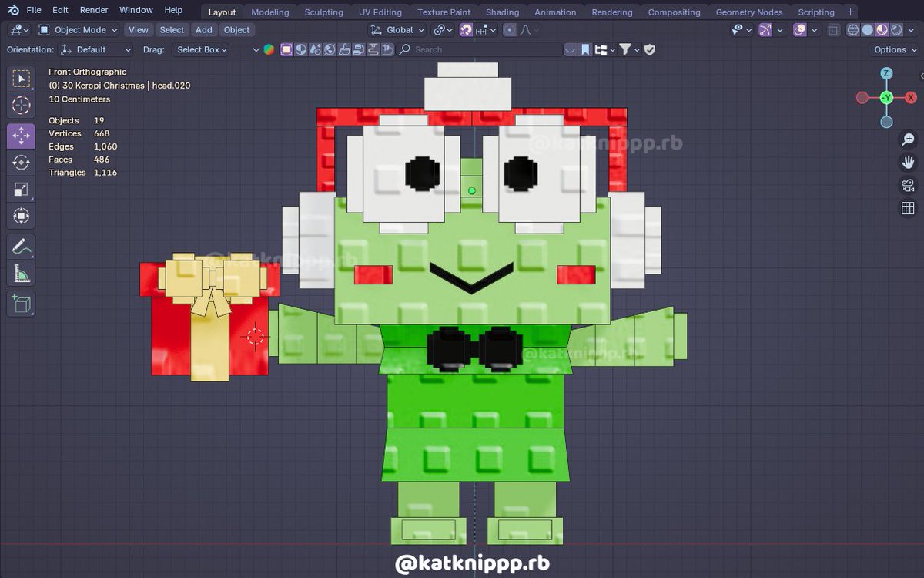Screen dimensions: 924x578
Task: Open the Drag Select Box dropdown
Action: pyautogui.click(x=200, y=49)
